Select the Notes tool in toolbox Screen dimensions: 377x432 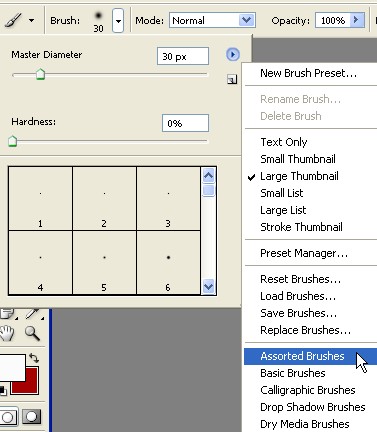click(x=7, y=314)
